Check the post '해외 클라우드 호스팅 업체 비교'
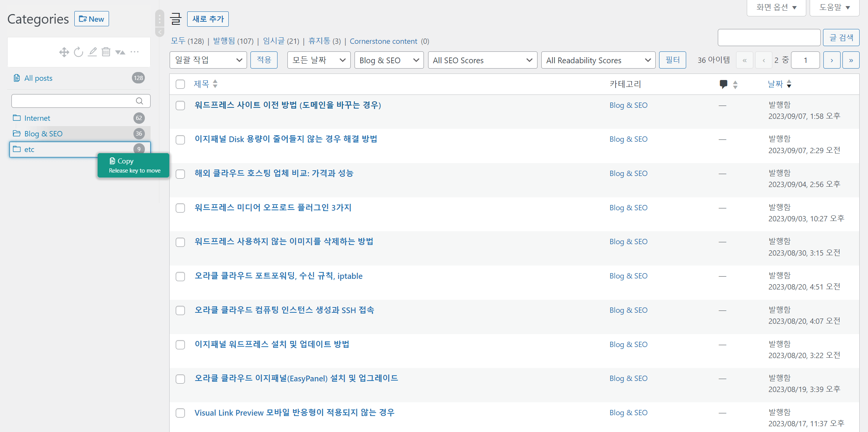Viewport: 868px width, 432px height. pos(180,174)
